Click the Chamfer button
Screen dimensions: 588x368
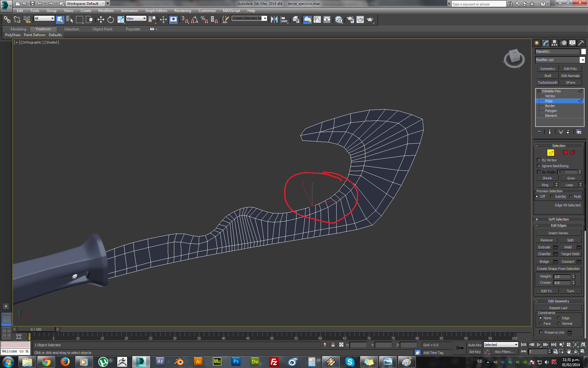point(544,254)
